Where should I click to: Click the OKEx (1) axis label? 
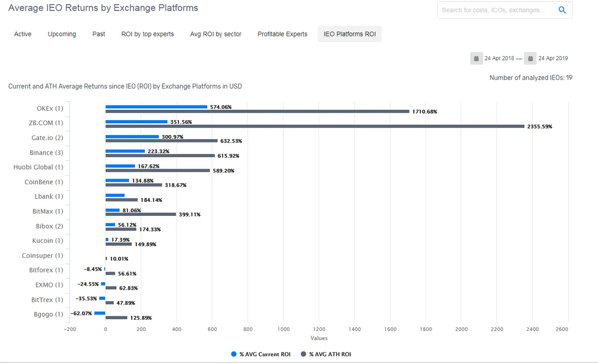pyautogui.click(x=50, y=108)
